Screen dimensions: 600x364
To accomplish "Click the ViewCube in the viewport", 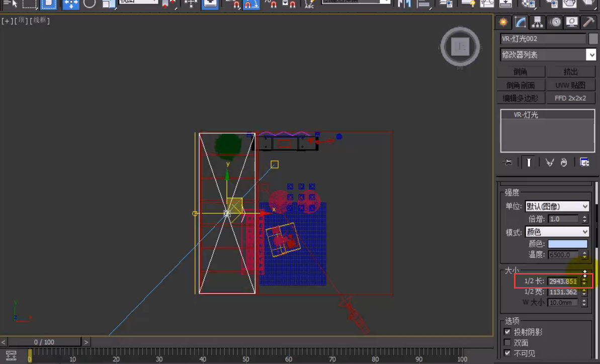I will [460, 47].
